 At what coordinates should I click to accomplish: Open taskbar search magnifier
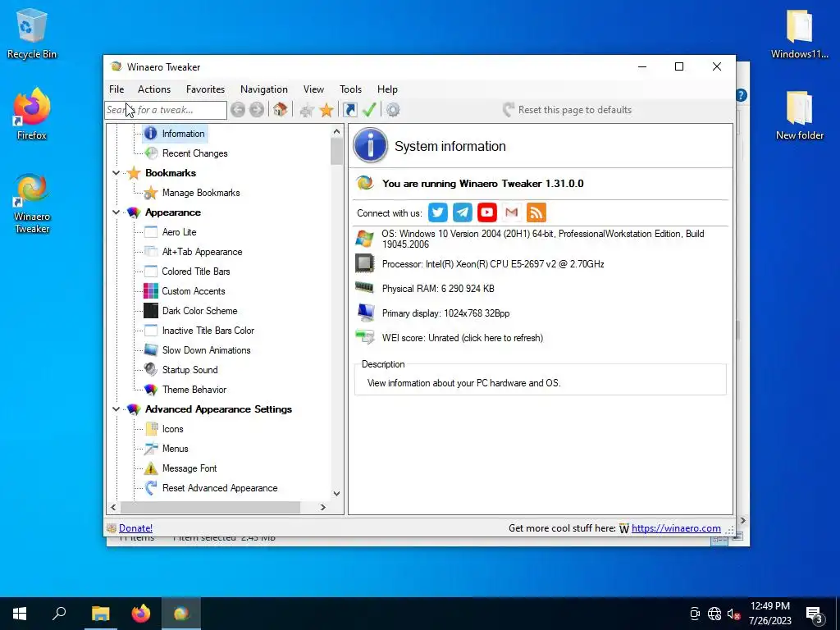(59, 614)
